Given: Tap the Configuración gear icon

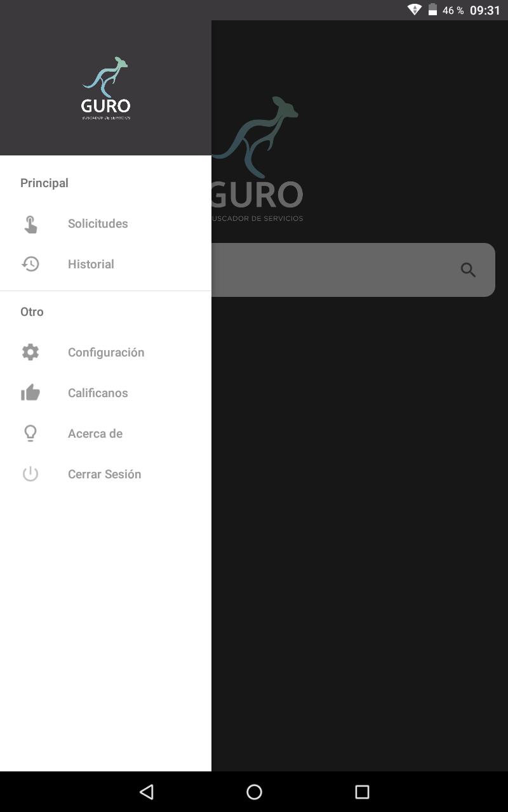Looking at the screenshot, I should (x=30, y=352).
